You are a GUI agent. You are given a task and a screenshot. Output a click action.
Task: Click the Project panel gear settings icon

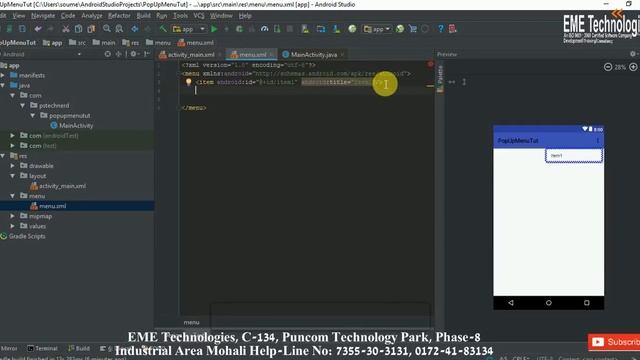tap(133, 54)
